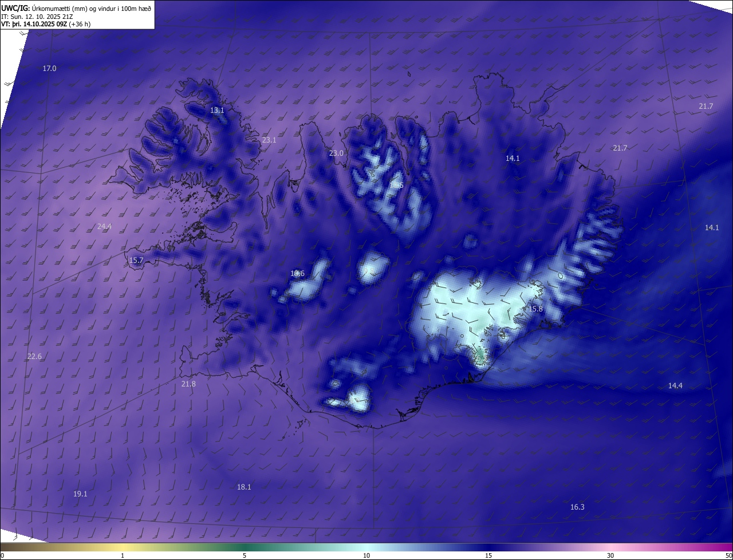Image resolution: width=733 pixels, height=560 pixels.
Task: Click the colorbar tick label 5
Action: pyautogui.click(x=245, y=555)
